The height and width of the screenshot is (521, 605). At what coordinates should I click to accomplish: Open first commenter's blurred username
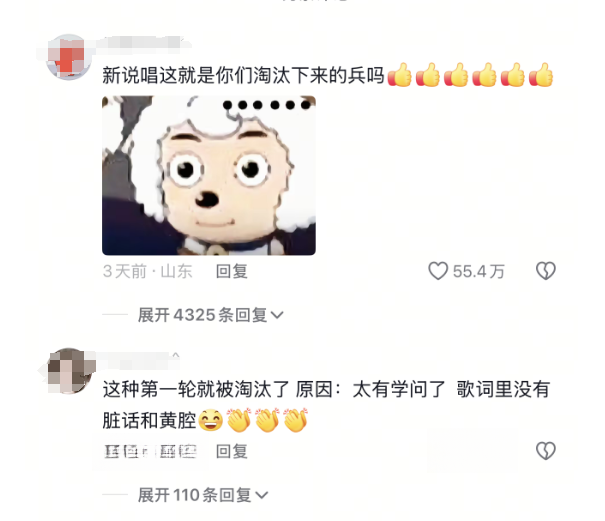(x=144, y=43)
